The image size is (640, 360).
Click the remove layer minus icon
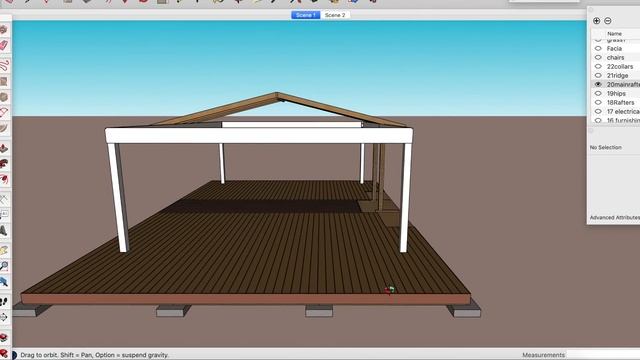pos(608,21)
